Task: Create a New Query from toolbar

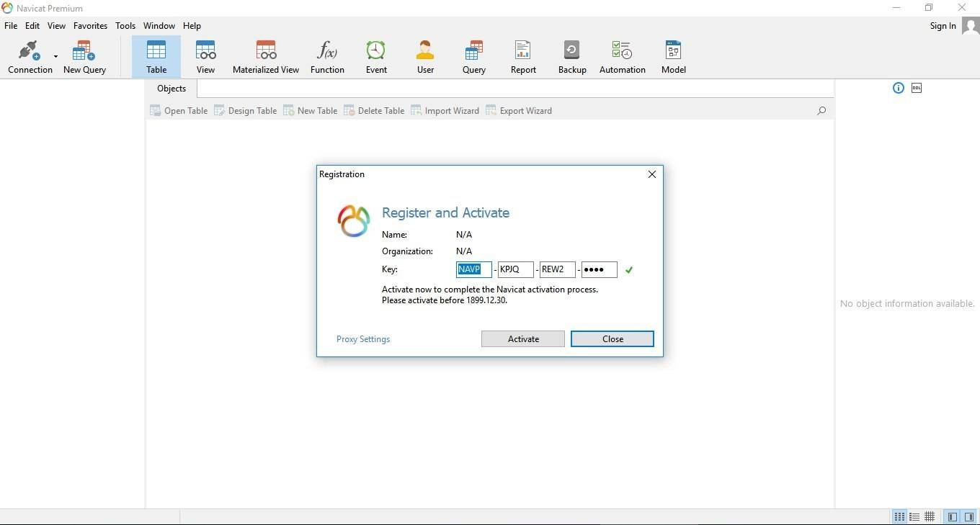Action: (84, 58)
